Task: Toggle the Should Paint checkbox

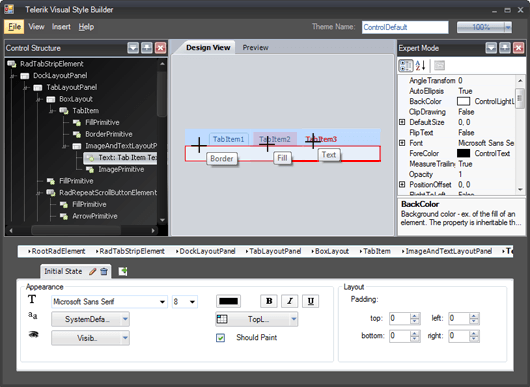Action: click(220, 338)
